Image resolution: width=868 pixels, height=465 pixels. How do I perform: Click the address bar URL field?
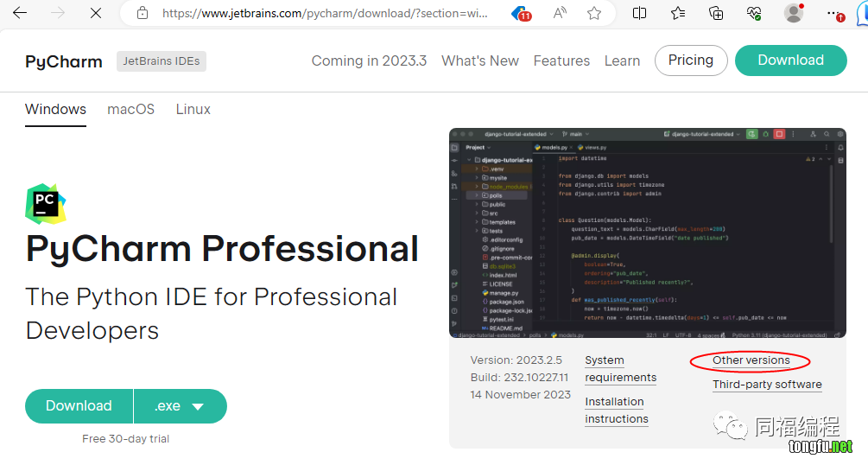coord(325,13)
